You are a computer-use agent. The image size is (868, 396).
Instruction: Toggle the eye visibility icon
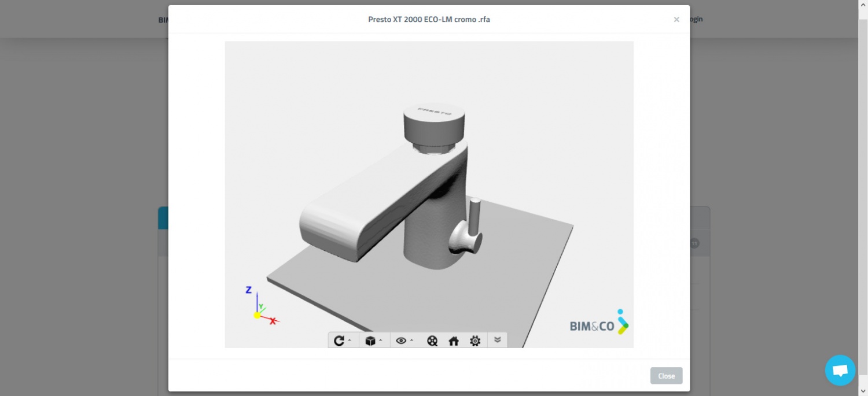pos(401,341)
